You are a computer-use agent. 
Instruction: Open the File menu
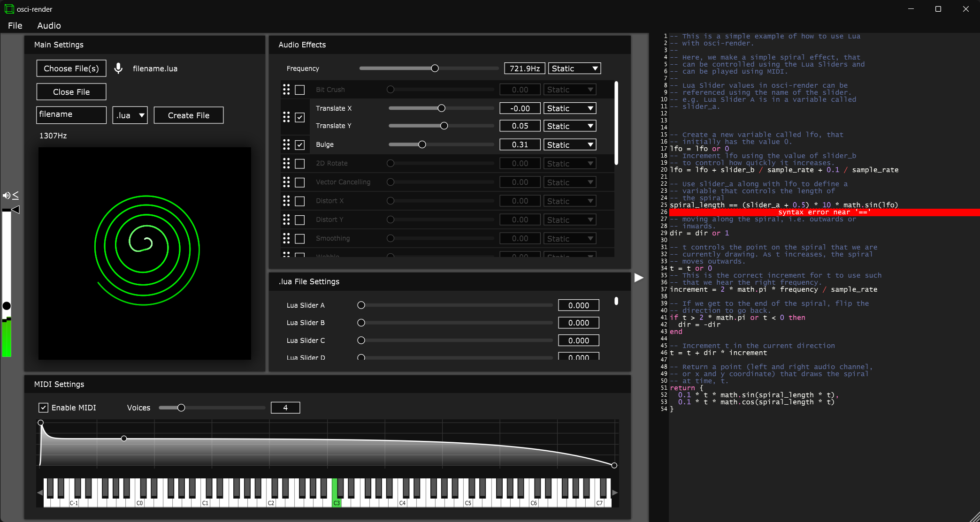[15, 26]
